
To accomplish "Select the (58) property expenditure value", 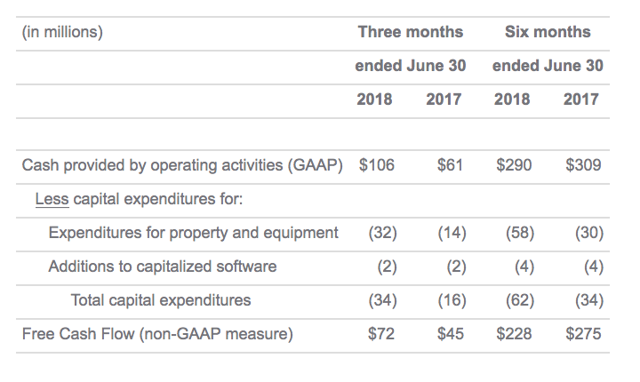I will 520,233.
